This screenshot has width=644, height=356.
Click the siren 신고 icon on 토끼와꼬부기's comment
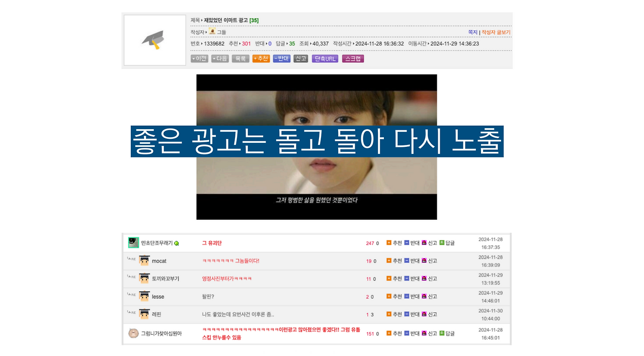424,279
